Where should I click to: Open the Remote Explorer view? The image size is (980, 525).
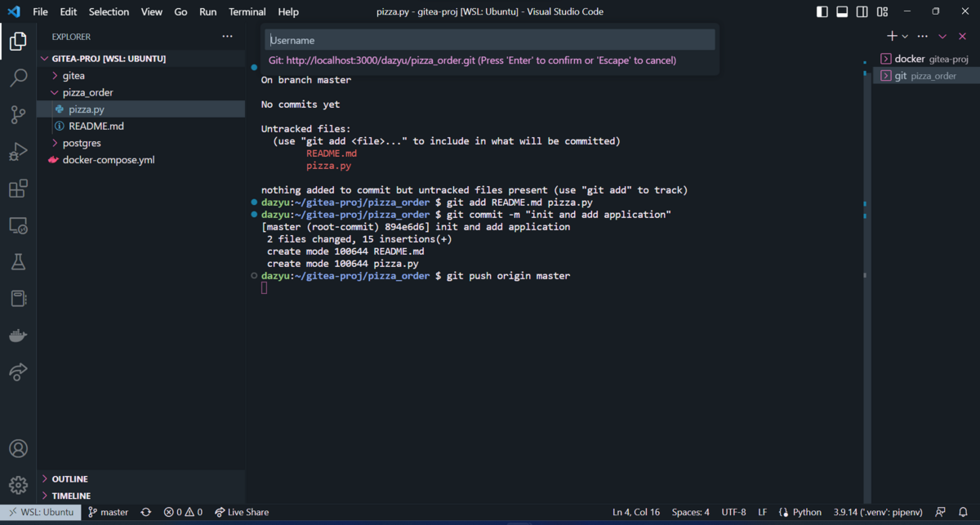[x=18, y=226]
